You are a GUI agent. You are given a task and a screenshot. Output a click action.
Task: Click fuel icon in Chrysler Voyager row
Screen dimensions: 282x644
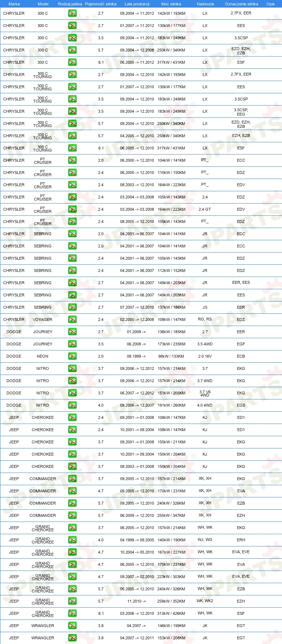point(72,319)
